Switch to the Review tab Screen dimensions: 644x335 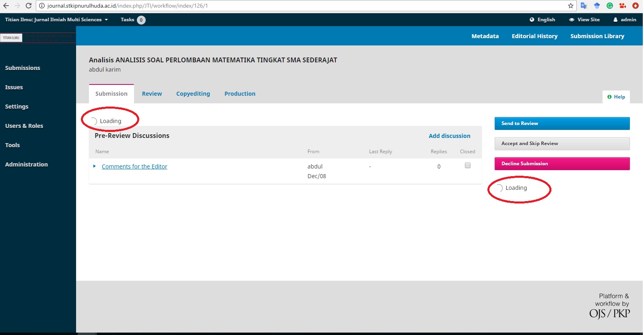click(x=152, y=94)
